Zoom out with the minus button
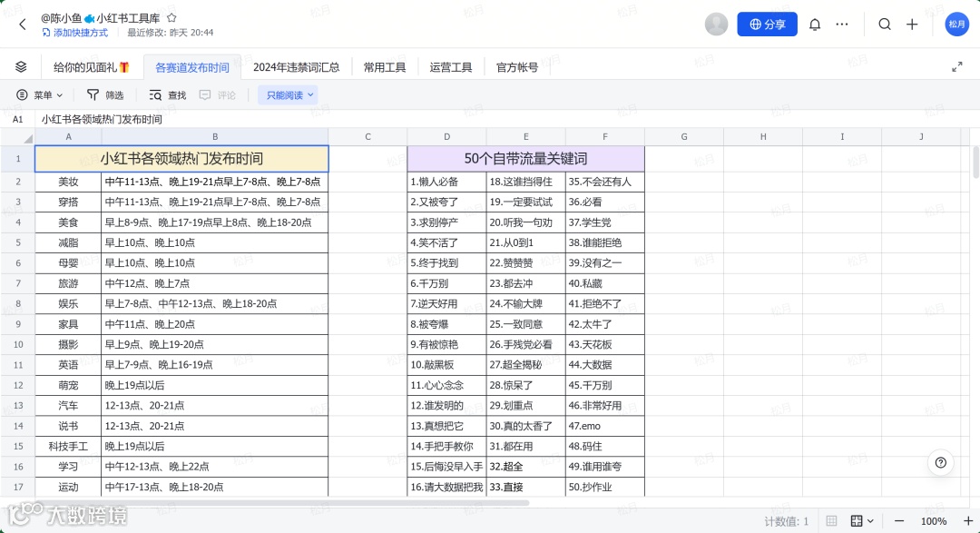The height and width of the screenshot is (533, 980). 898,521
